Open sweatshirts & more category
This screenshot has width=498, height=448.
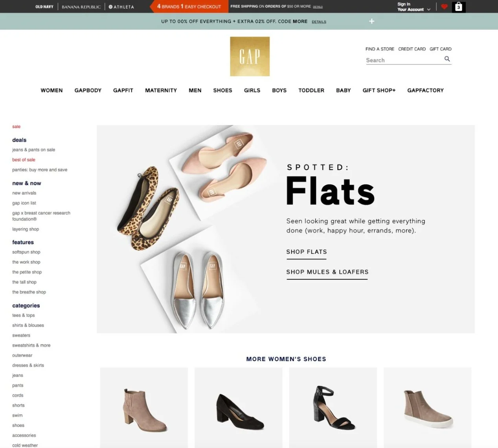point(31,345)
